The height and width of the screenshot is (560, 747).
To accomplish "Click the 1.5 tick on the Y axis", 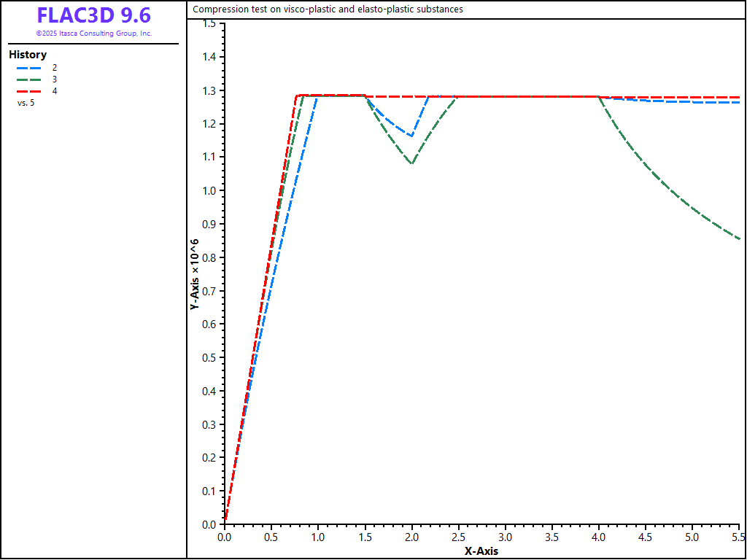I will click(209, 23).
